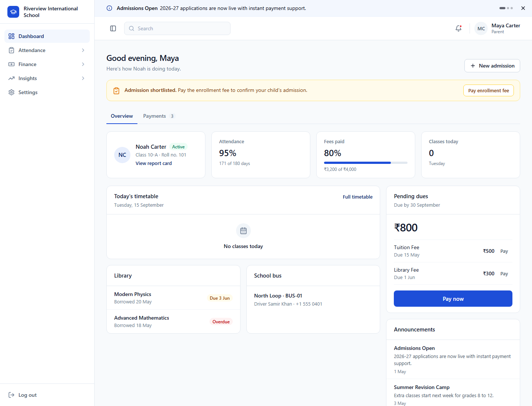Click the Classes today count 0
The image size is (532, 406).
coord(431,153)
